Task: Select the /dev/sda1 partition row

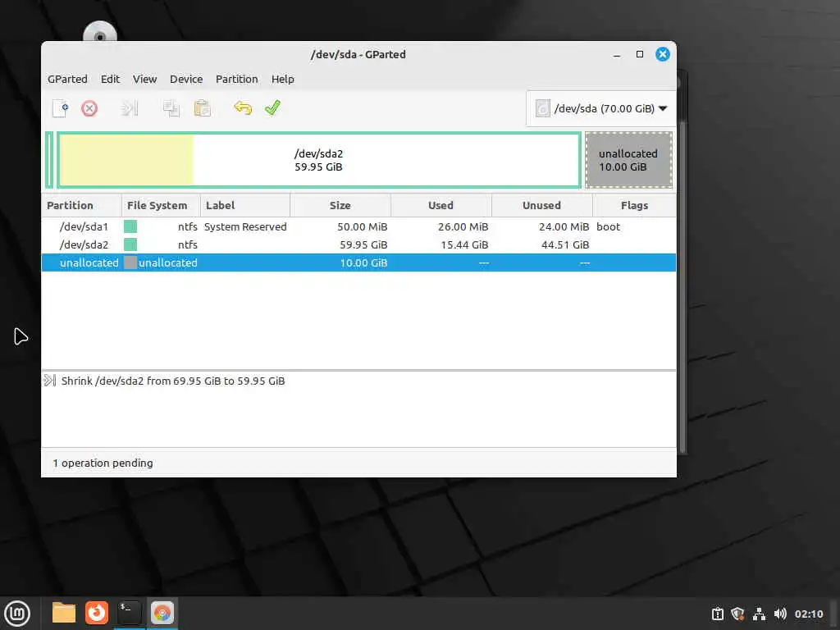Action: pos(358,226)
